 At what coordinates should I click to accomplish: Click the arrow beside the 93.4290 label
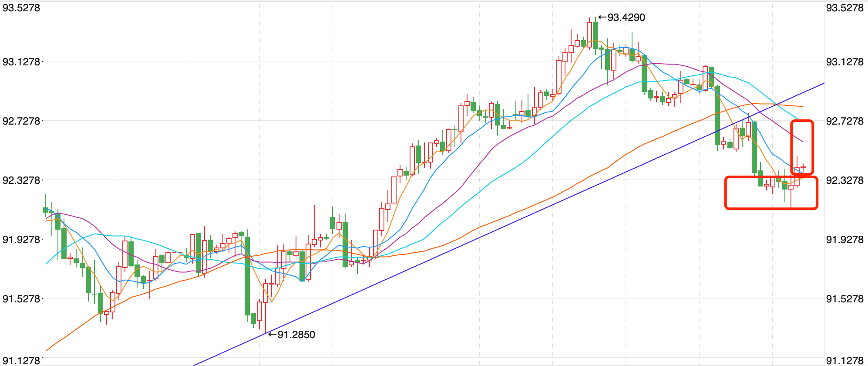coord(602,17)
